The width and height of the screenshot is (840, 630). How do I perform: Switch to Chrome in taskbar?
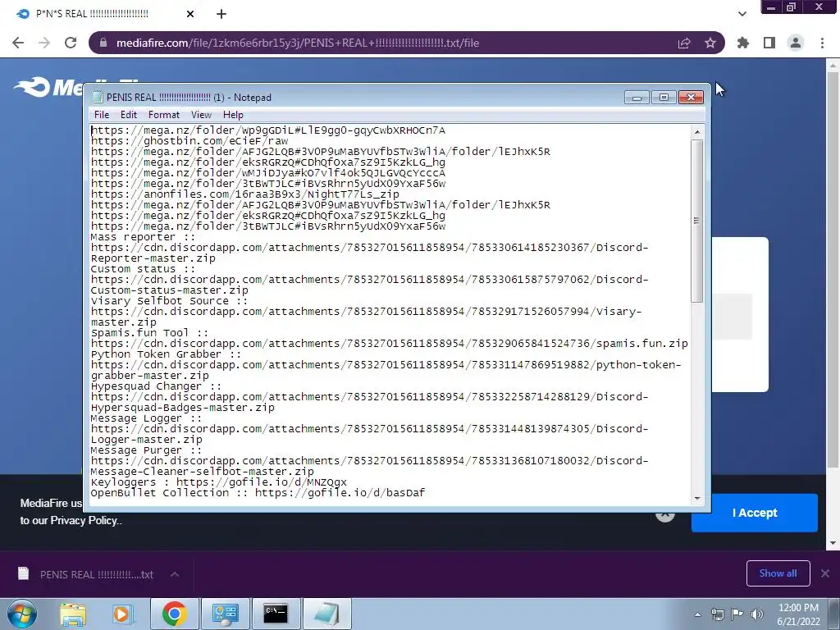pyautogui.click(x=174, y=614)
